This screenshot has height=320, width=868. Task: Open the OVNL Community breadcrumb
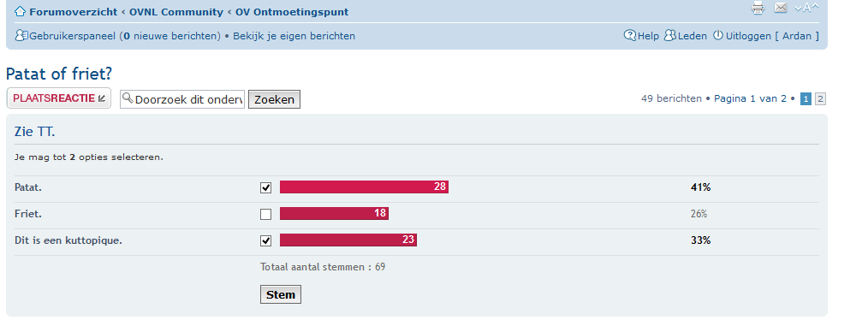176,12
